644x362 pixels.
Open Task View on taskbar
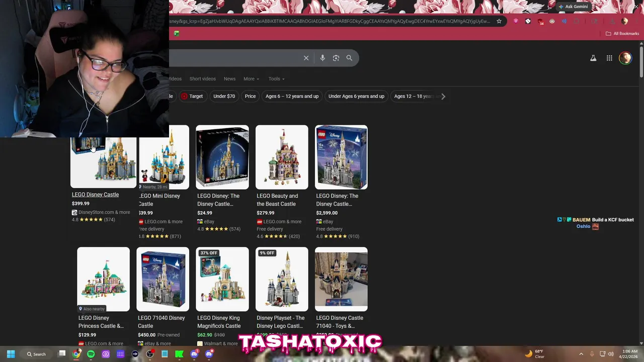[x=62, y=354]
